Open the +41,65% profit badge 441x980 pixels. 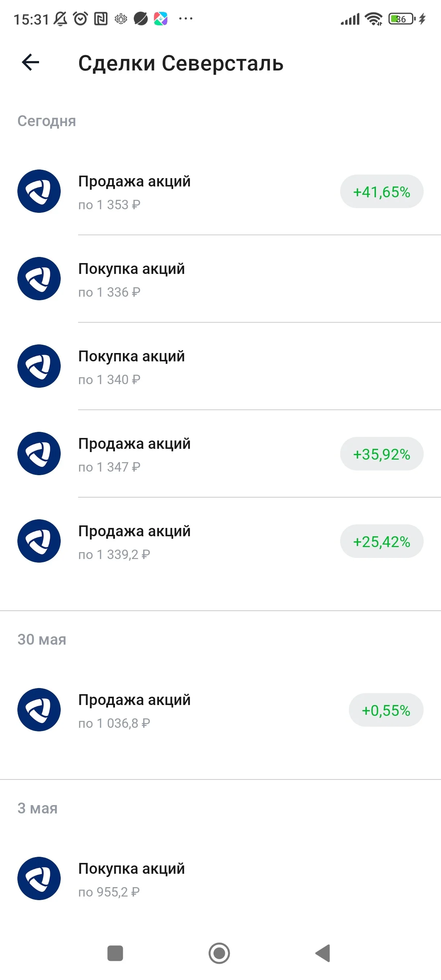point(382,192)
